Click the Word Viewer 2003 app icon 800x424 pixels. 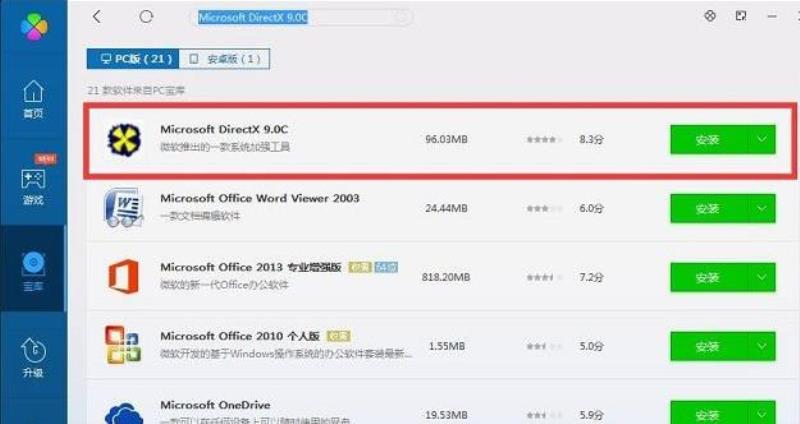[x=123, y=208]
